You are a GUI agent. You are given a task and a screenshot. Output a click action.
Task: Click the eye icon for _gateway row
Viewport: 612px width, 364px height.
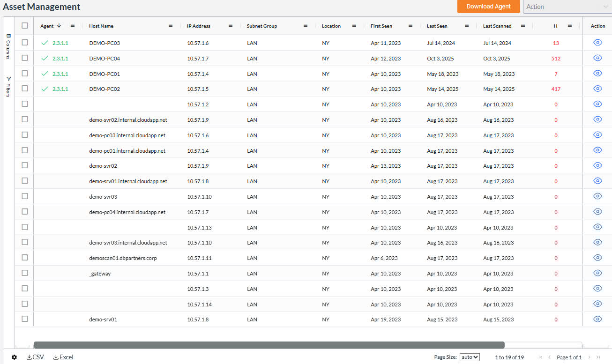597,273
